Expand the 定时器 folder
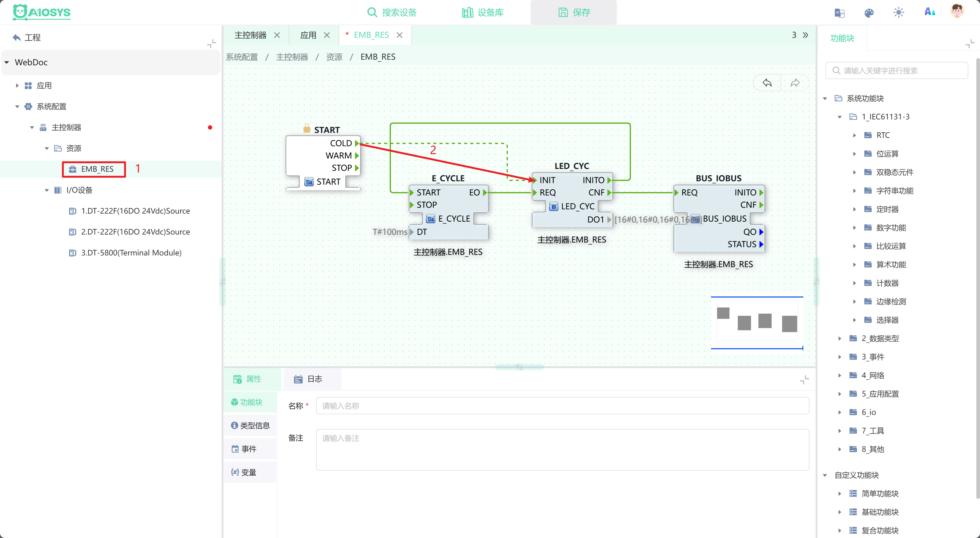 coord(854,209)
